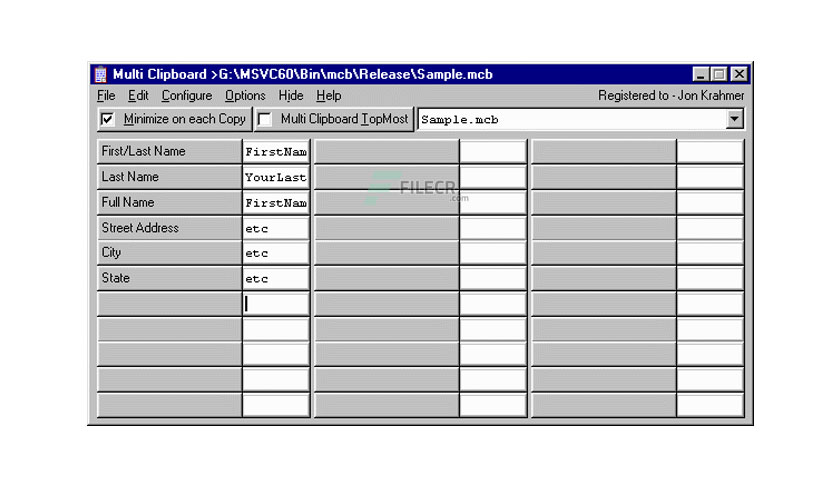This screenshot has width=836, height=484.
Task: Click the Multi Clipboard title bar app icon
Action: pos(100,75)
